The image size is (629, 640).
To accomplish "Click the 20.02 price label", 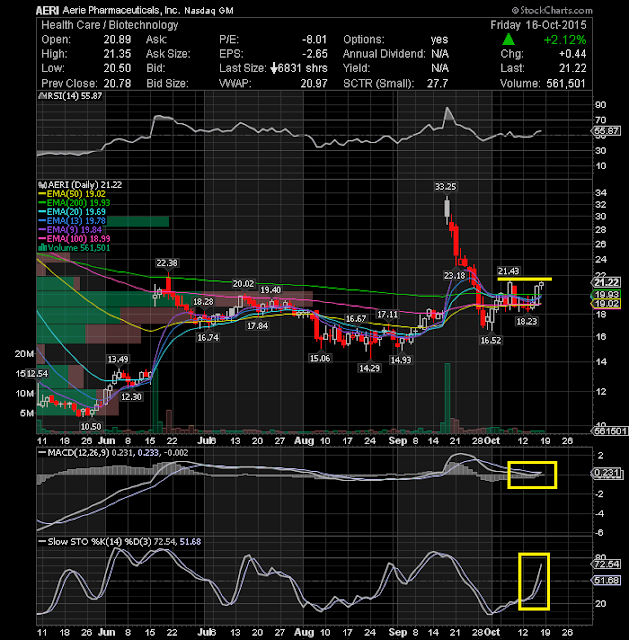I will [x=243, y=284].
